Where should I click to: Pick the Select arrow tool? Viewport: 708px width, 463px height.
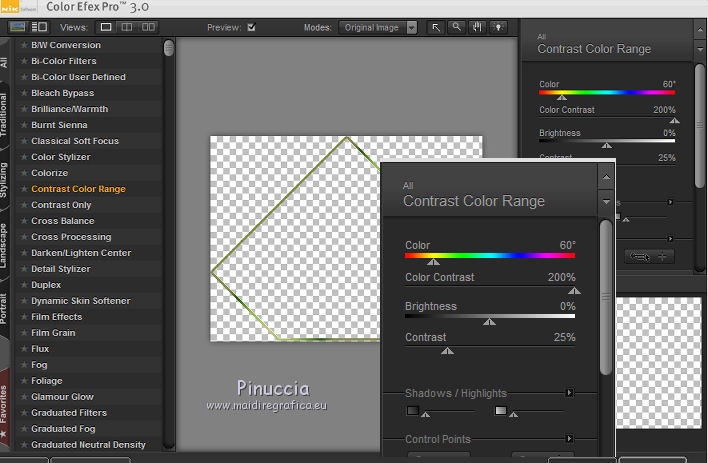coord(436,27)
